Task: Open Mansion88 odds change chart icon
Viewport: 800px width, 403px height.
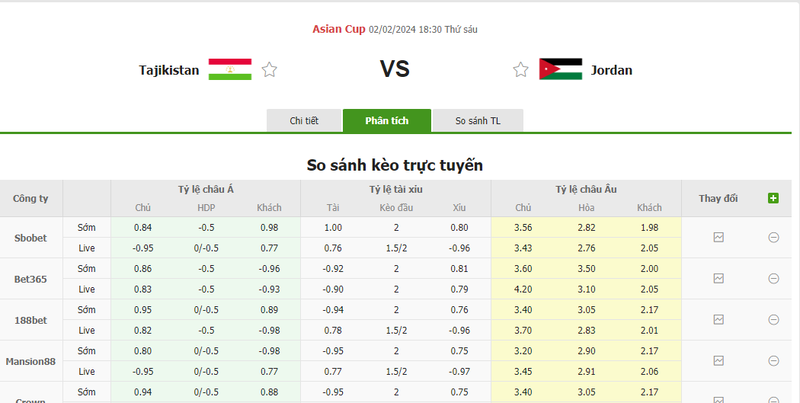Action: [x=718, y=361]
